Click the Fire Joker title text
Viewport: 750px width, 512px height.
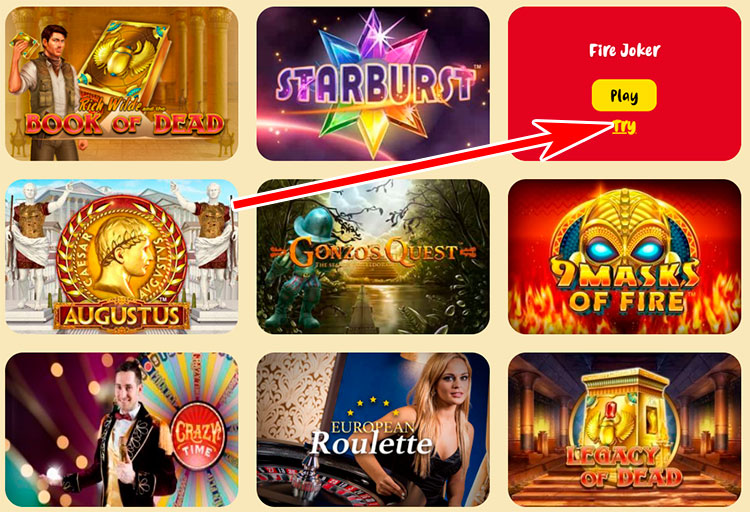(624, 50)
